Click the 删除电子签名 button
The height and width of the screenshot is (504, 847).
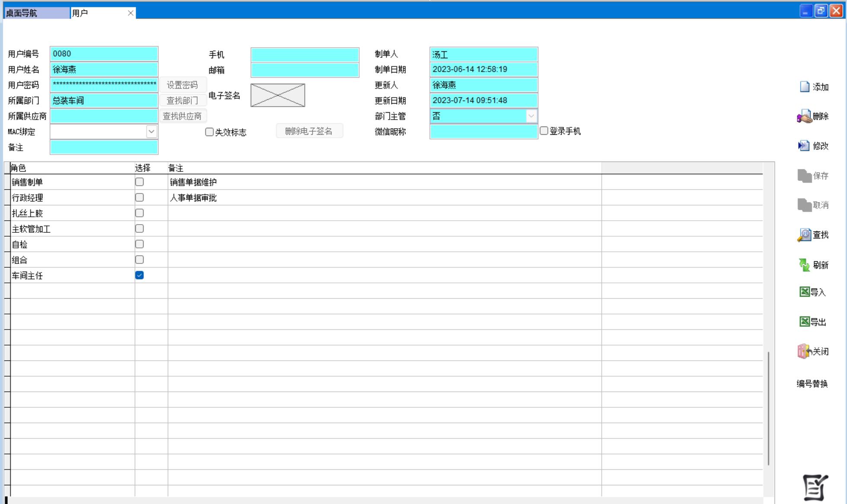(x=309, y=131)
